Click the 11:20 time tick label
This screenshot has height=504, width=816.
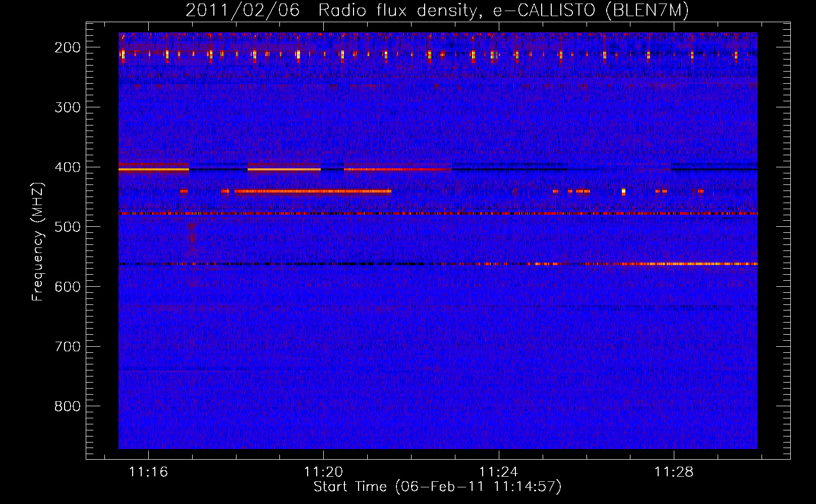click(323, 472)
